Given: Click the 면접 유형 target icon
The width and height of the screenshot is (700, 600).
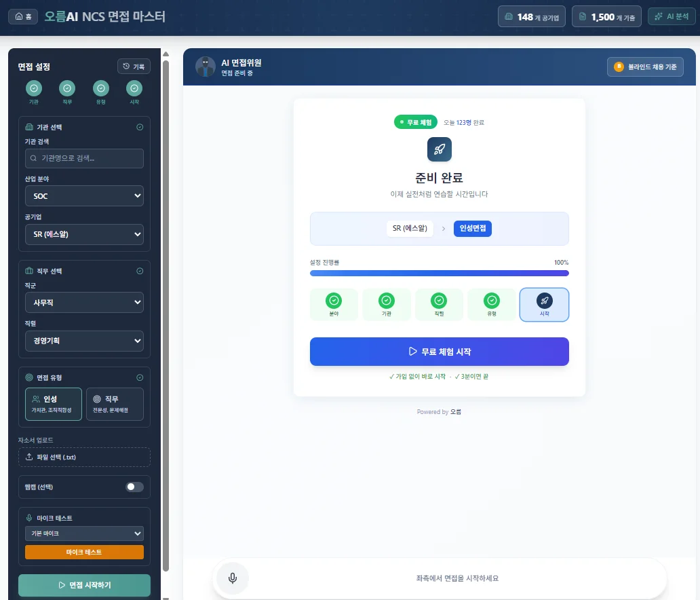Looking at the screenshot, I should (x=29, y=377).
